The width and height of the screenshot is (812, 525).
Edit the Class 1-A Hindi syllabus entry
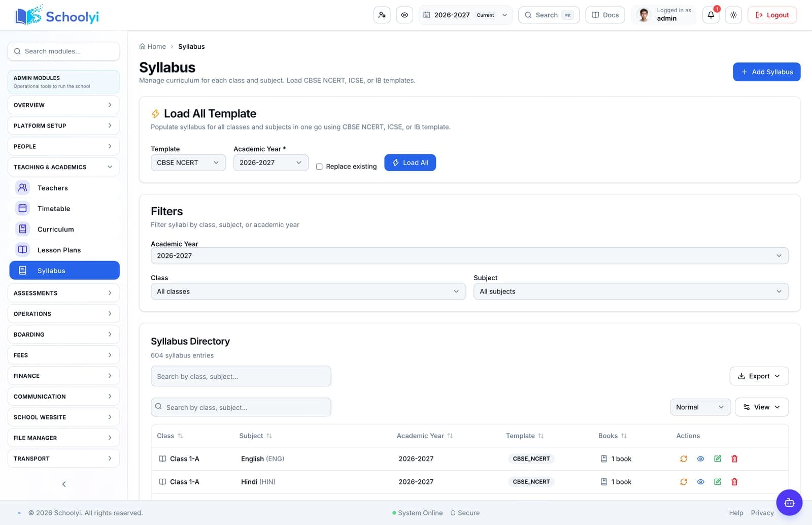pos(718,482)
